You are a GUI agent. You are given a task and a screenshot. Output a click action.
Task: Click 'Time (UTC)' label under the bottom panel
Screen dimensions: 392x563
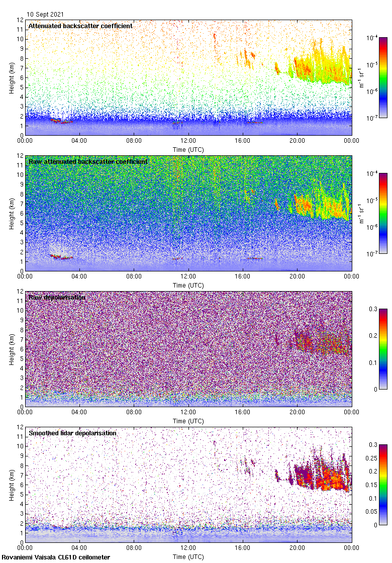[188, 557]
